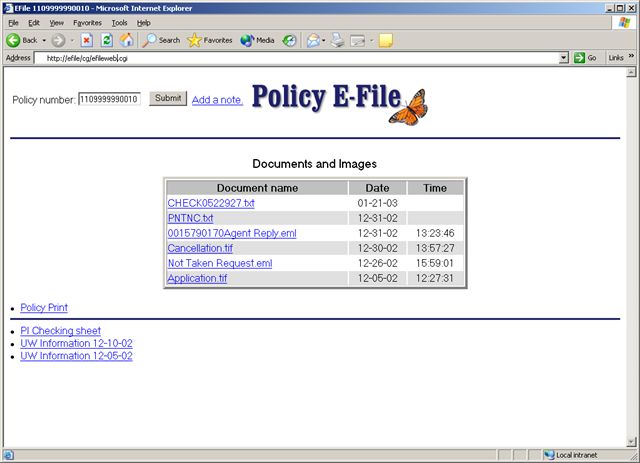
Task: Open Cancellation.tif document
Action: (x=200, y=248)
